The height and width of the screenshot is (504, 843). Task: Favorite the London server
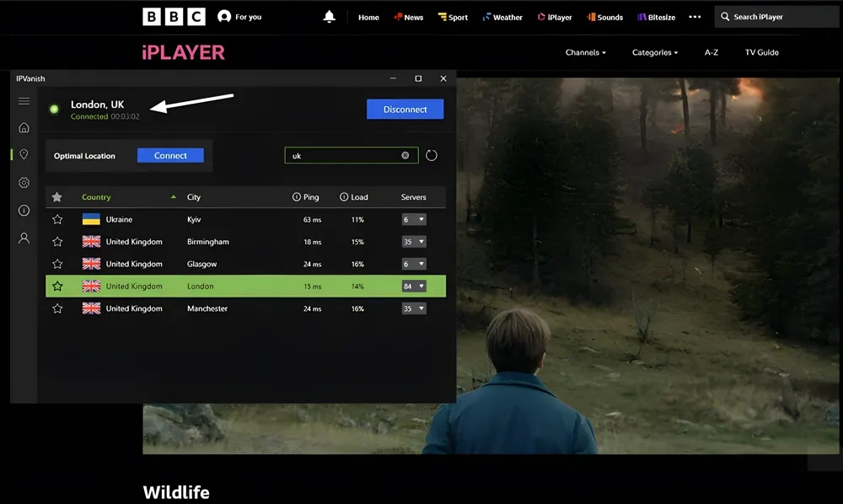57,287
